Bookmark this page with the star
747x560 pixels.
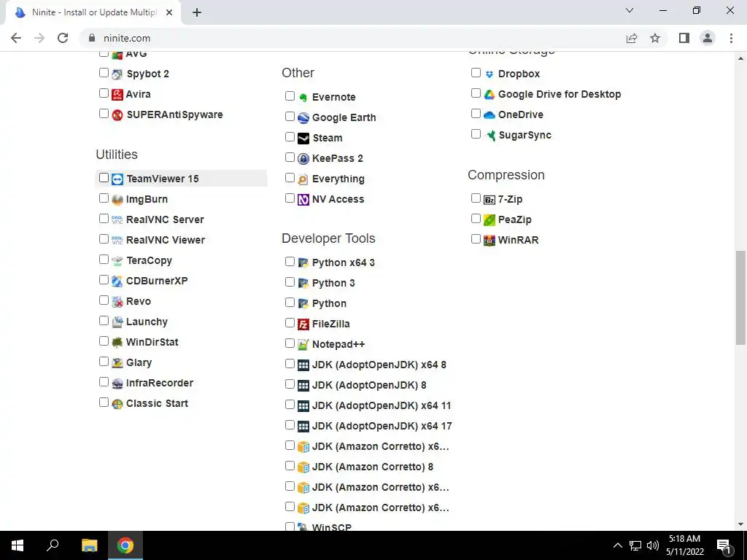655,38
